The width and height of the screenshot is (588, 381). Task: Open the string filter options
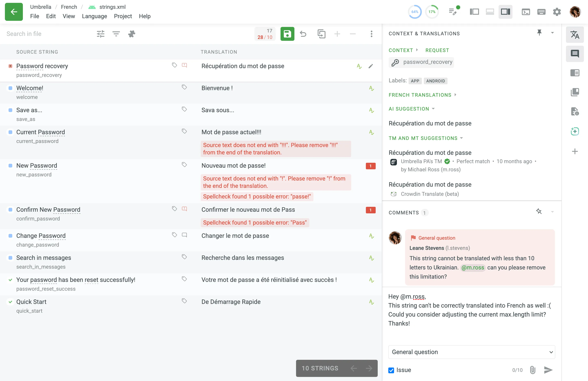click(x=116, y=34)
